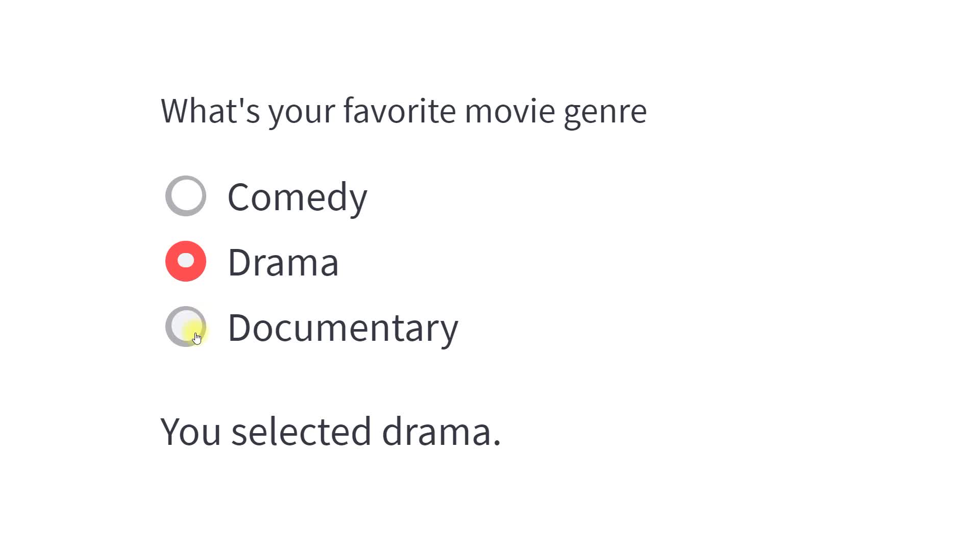Choose Comedy as favorite genre
Screen dimensions: 980x551
pos(186,196)
